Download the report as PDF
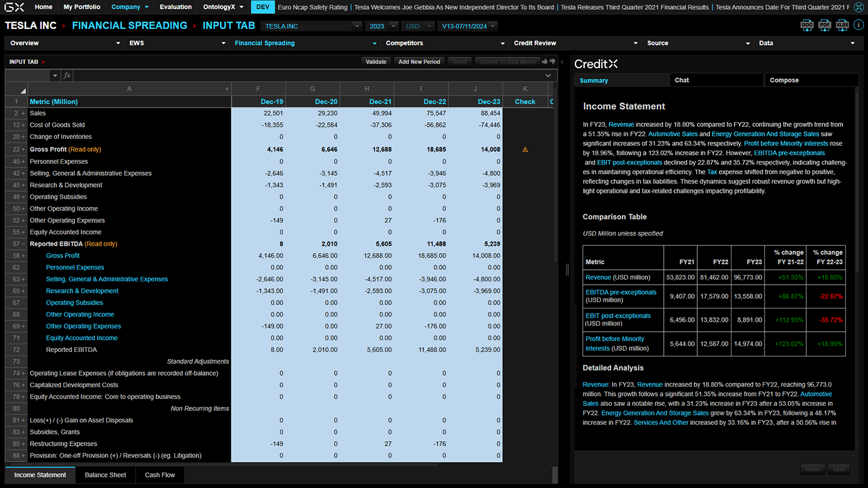868x488 pixels. pos(825,25)
